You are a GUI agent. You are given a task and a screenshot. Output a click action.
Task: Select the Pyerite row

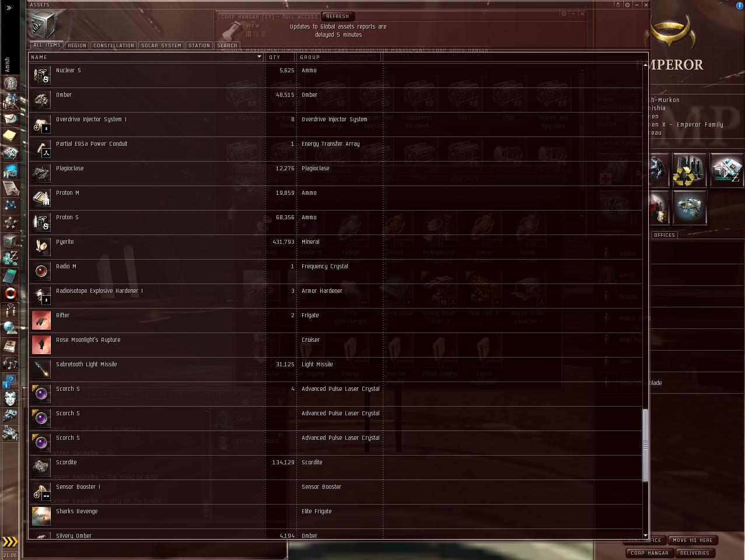(335, 247)
